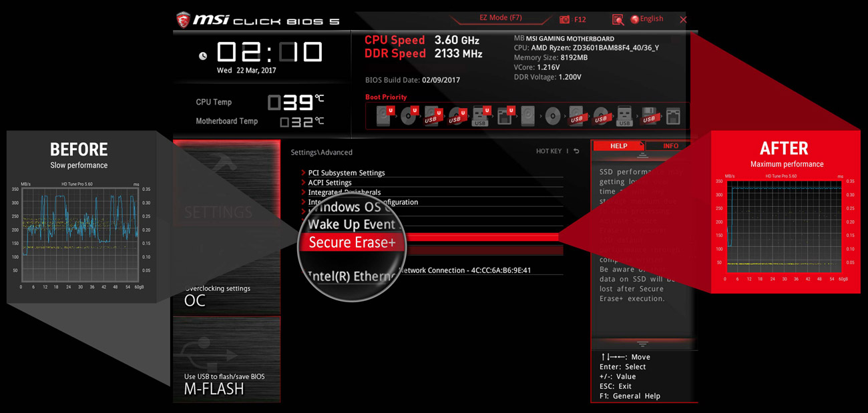Click the Settings\Advanced breadcrumb
The height and width of the screenshot is (413, 868).
pos(321,152)
